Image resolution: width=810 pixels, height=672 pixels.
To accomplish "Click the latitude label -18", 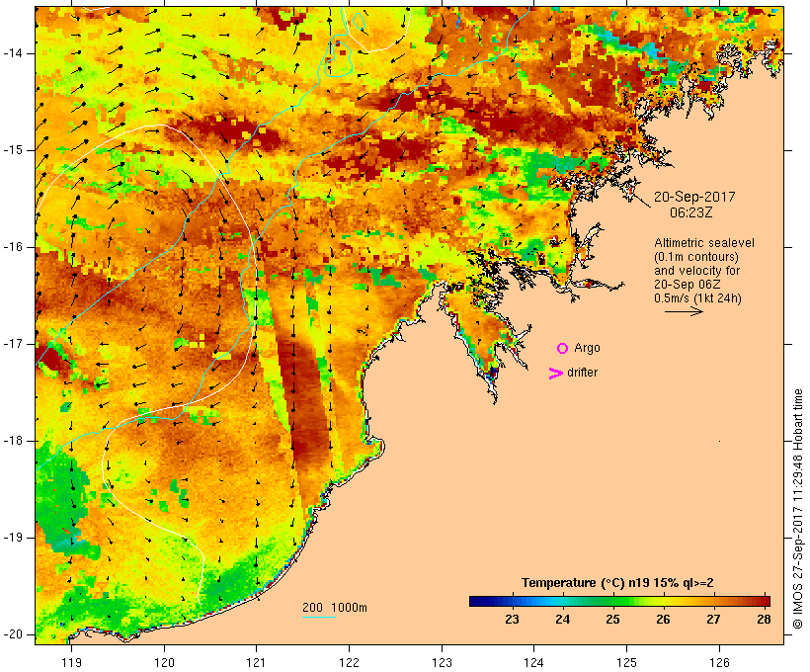I will (x=13, y=441).
